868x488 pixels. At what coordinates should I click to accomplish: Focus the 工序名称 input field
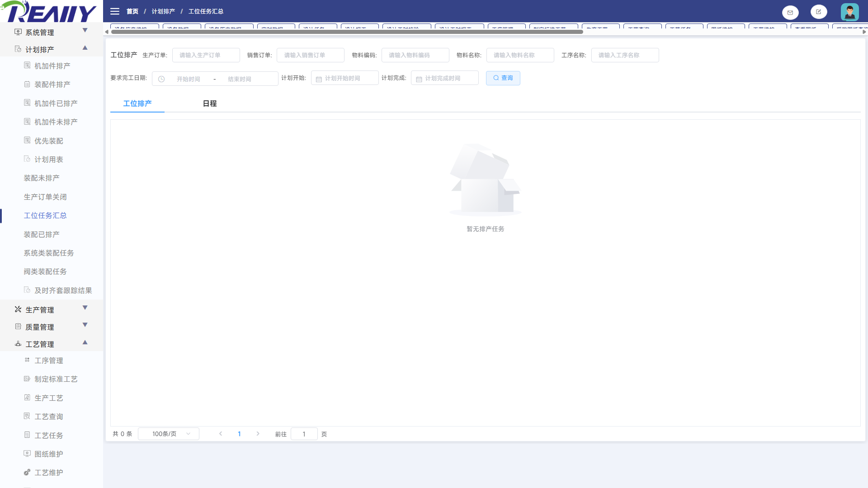[x=625, y=55]
